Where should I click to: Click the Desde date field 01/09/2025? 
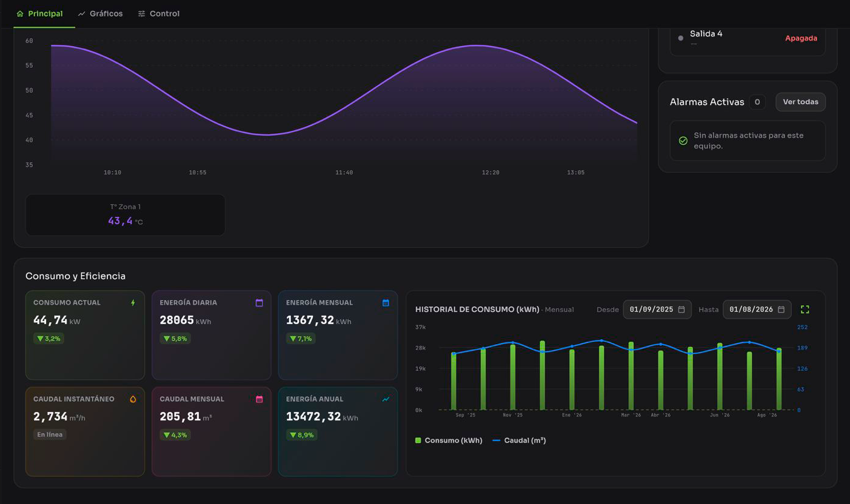tap(657, 310)
